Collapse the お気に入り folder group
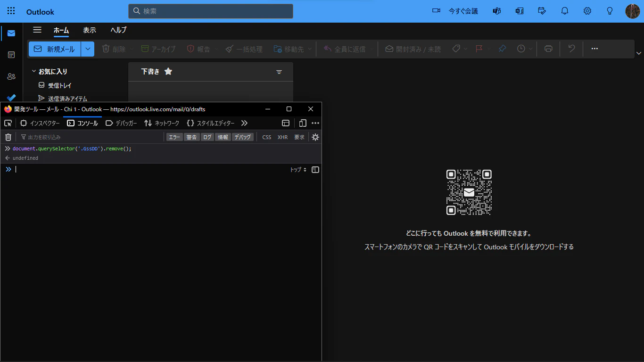 click(34, 71)
